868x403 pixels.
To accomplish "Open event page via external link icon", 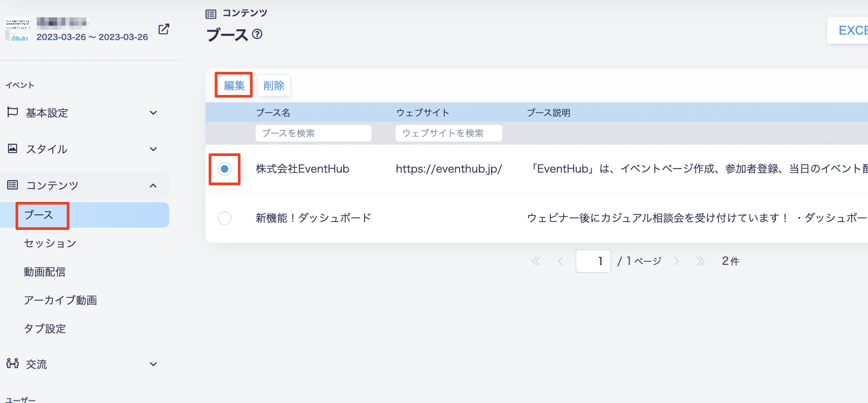I will [x=164, y=29].
